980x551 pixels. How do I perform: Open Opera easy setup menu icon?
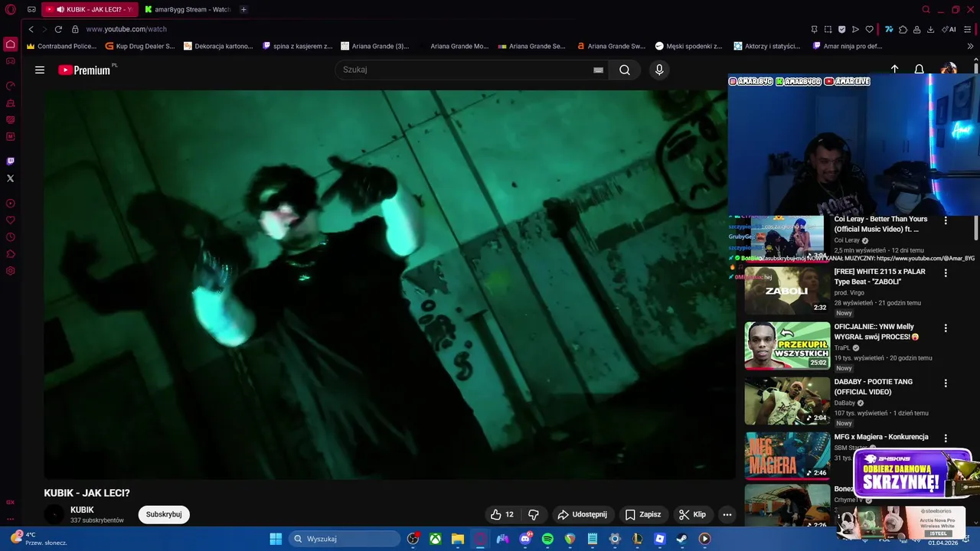point(968,29)
